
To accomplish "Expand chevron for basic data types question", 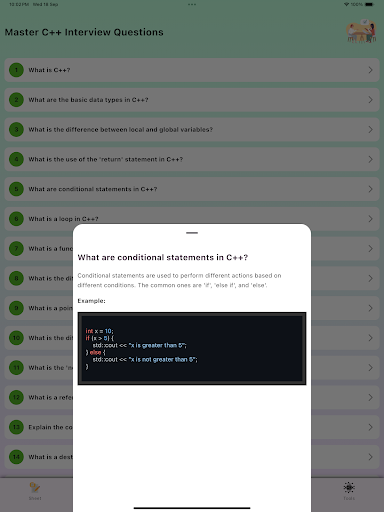I will coord(370,100).
